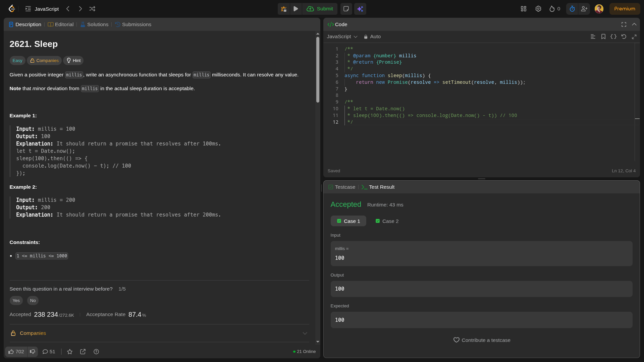
Task: Toggle the thumbs-down dislike button
Action: [x=33, y=352]
